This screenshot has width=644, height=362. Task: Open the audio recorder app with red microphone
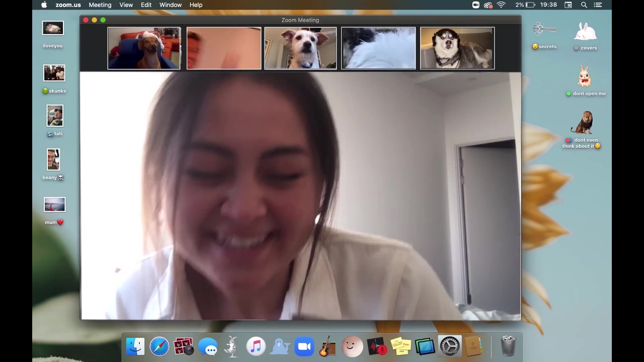377,346
